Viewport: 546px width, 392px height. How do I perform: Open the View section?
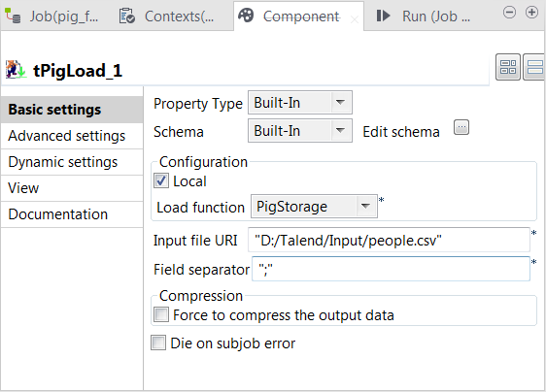(x=72, y=188)
